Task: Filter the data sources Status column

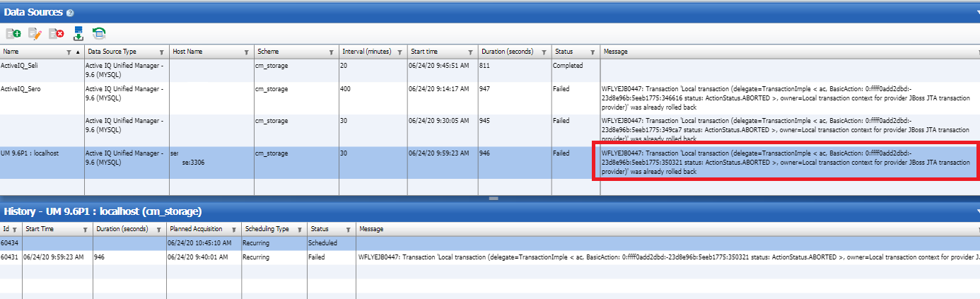Action: coord(593,52)
